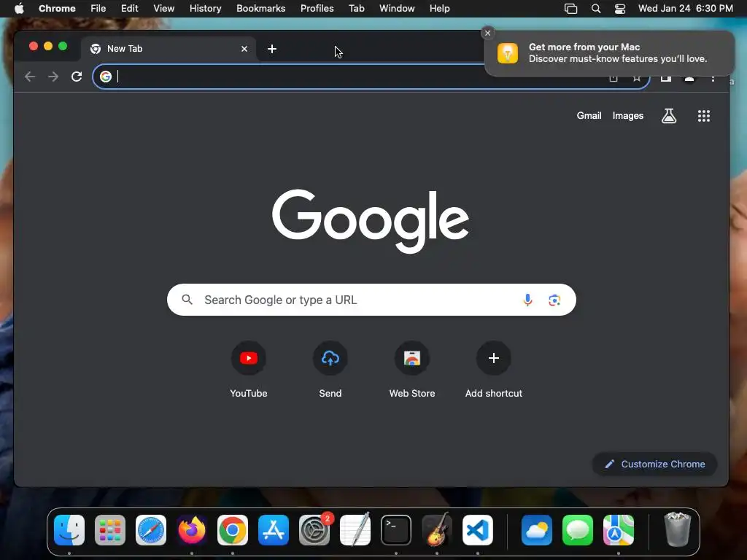Click the Customize Chrome button

pyautogui.click(x=654, y=464)
